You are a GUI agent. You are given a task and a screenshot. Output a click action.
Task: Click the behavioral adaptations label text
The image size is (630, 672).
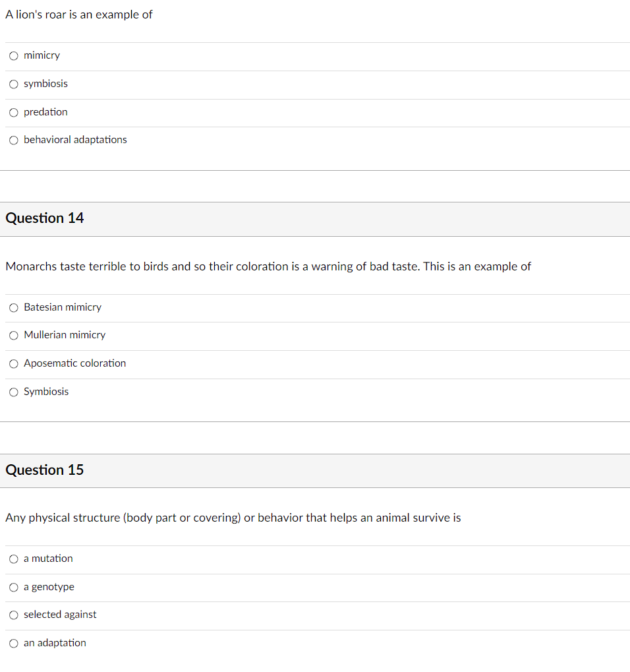[75, 140]
